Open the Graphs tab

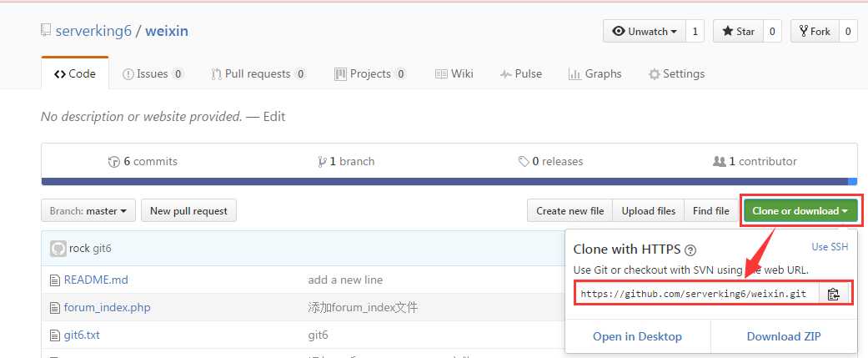(595, 73)
